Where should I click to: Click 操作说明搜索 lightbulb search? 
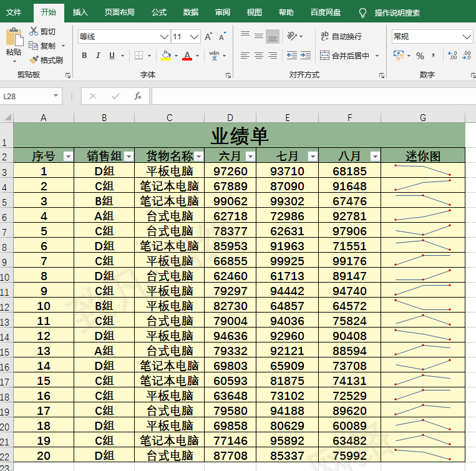pyautogui.click(x=390, y=12)
